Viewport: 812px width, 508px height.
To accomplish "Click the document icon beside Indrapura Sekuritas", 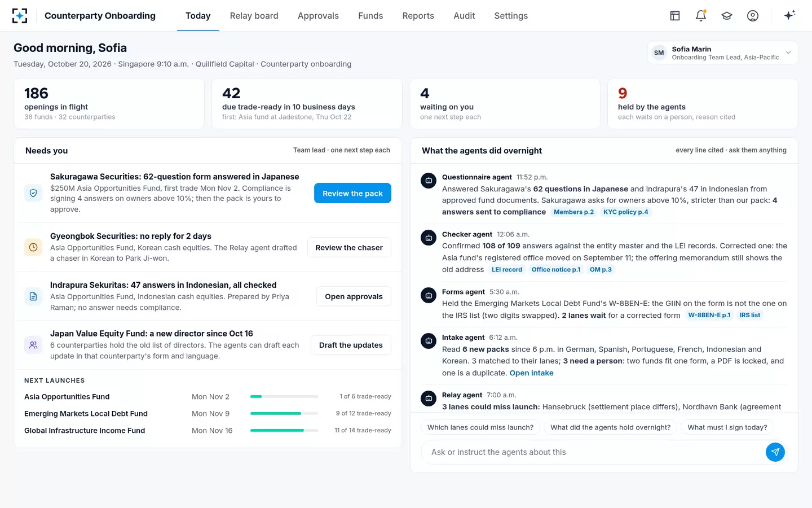I will tap(33, 296).
